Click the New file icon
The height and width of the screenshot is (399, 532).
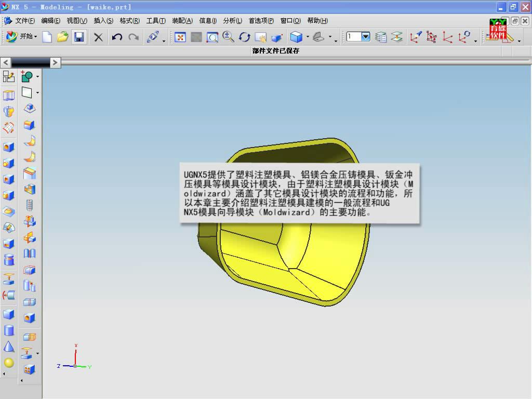tap(47, 37)
